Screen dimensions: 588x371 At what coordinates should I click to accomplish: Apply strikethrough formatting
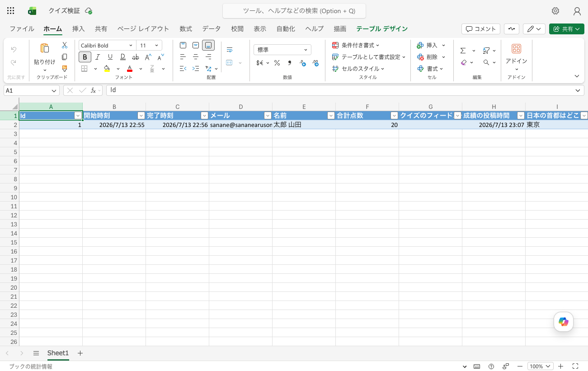135,57
